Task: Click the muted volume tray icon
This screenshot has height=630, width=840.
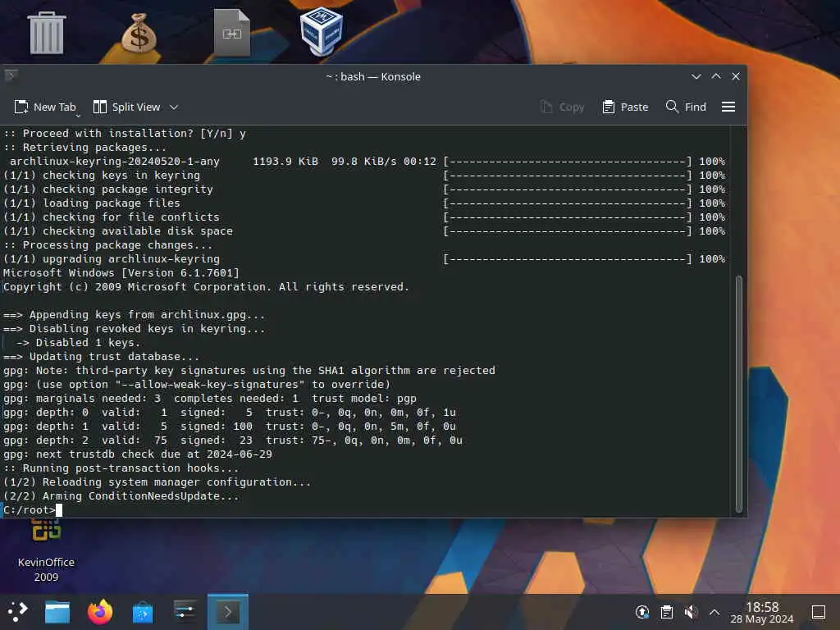Action: 691,612
